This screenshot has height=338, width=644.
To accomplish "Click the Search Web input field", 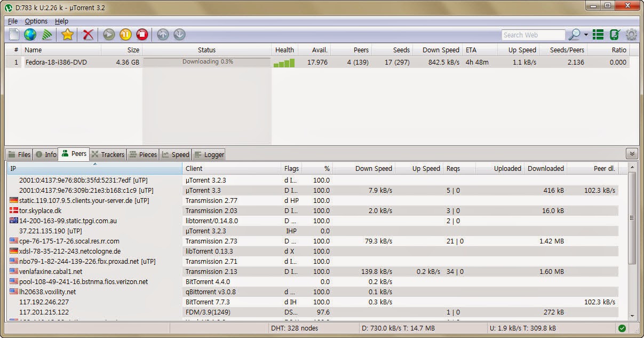I will point(533,35).
